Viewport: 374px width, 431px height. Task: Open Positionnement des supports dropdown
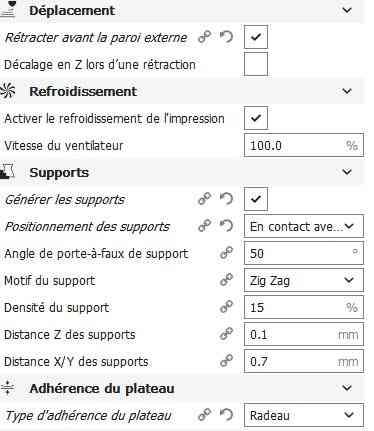[x=304, y=226]
